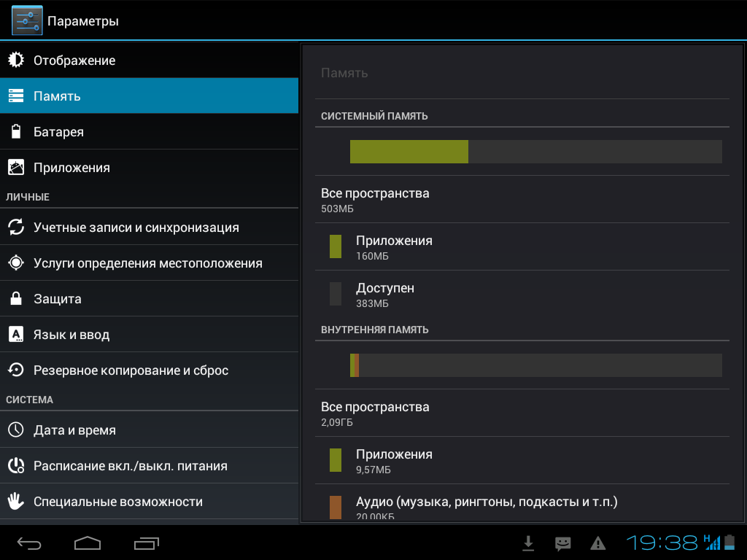Click the sync arrows icon
Image resolution: width=747 pixels, height=560 pixels.
coord(16,227)
